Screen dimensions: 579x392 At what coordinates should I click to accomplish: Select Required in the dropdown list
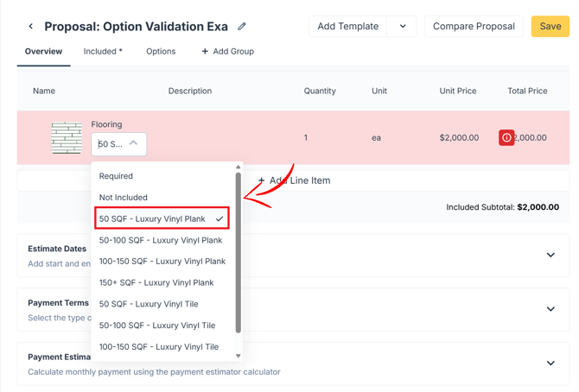(162, 176)
